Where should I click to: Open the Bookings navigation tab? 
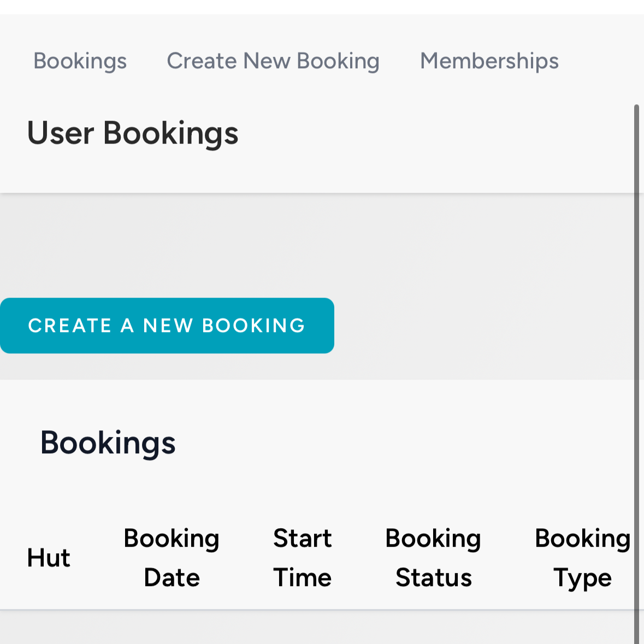(80, 61)
